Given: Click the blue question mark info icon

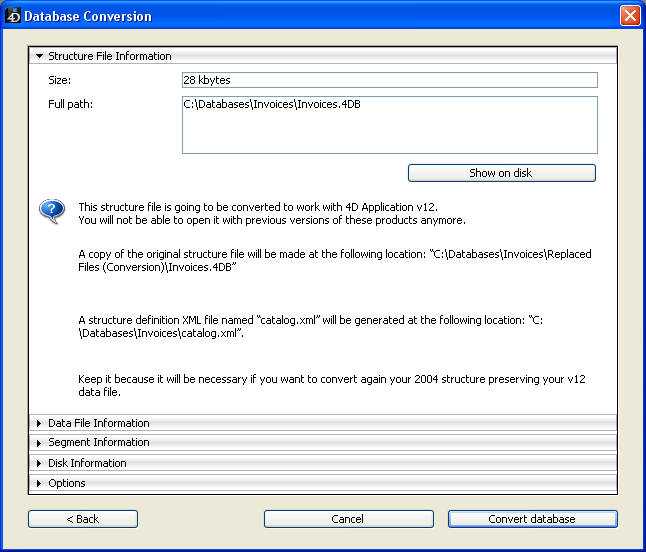Looking at the screenshot, I should click(x=51, y=211).
